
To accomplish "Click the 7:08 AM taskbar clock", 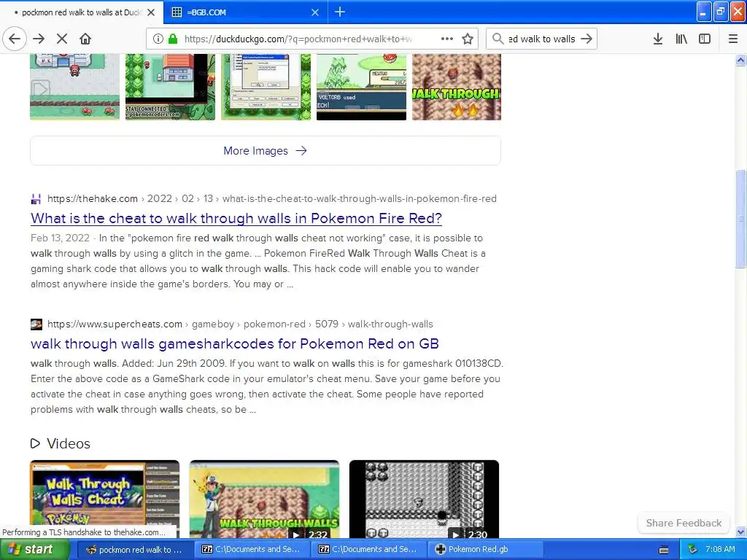I will [720, 549].
